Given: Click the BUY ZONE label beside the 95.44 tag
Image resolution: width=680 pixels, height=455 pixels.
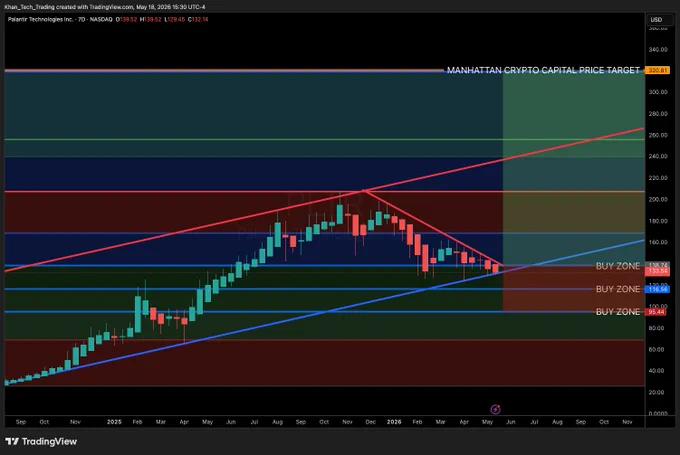Looking at the screenshot, I should (618, 312).
